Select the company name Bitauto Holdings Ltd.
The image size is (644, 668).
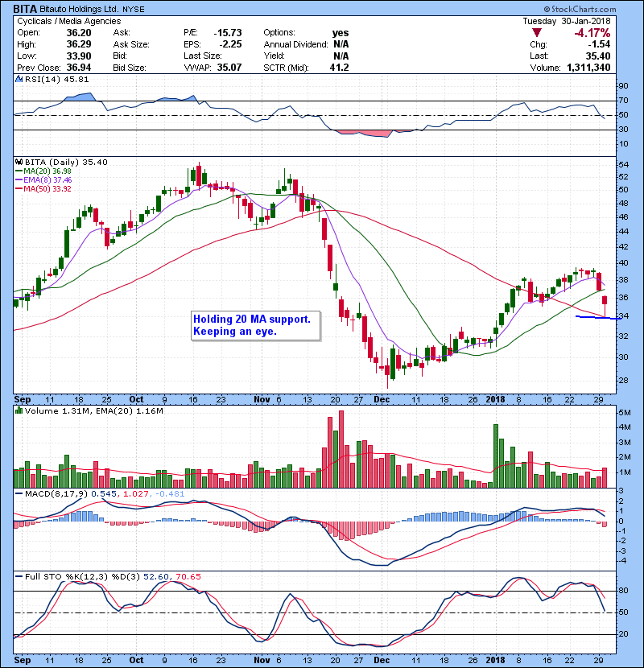pyautogui.click(x=79, y=9)
